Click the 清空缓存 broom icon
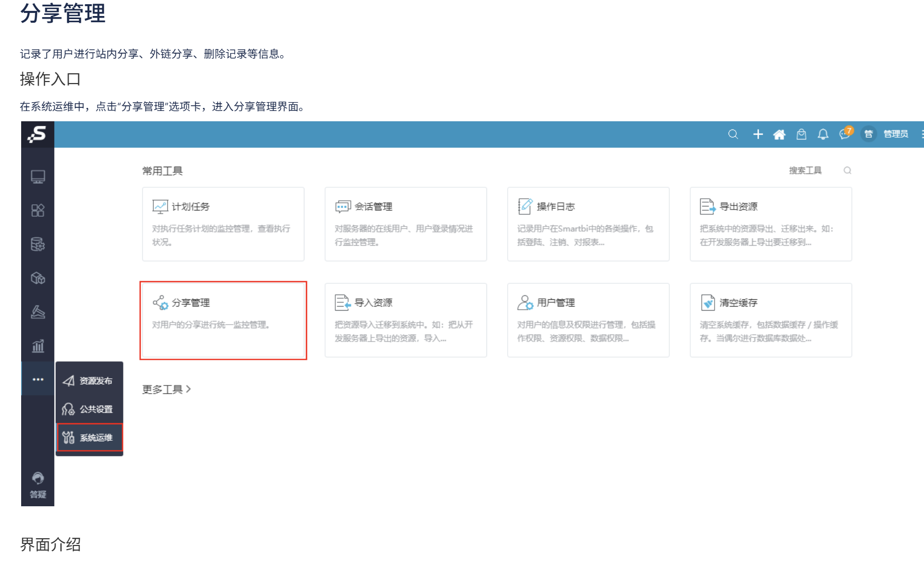924x562 pixels. point(708,302)
